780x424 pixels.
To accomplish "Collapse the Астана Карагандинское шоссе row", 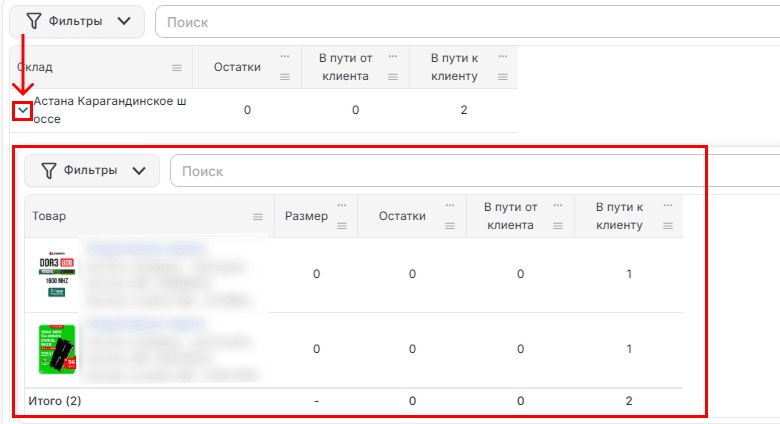I will (x=22, y=110).
